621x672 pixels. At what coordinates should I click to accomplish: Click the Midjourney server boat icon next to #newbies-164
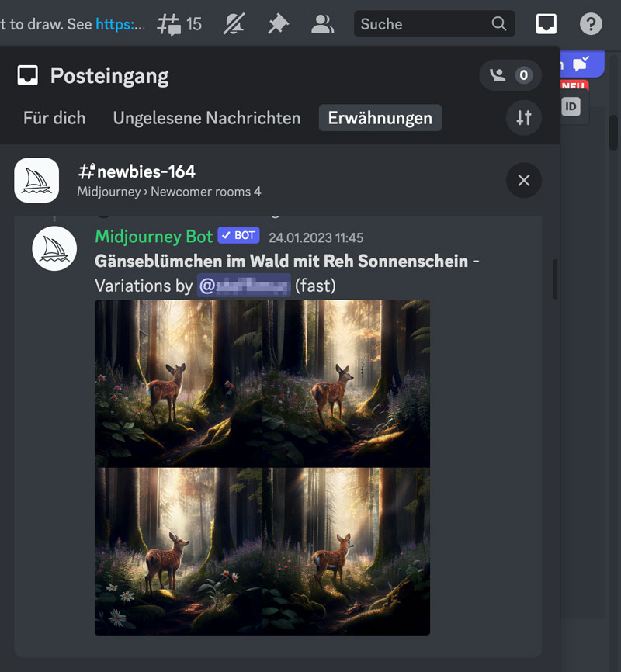click(x=36, y=180)
